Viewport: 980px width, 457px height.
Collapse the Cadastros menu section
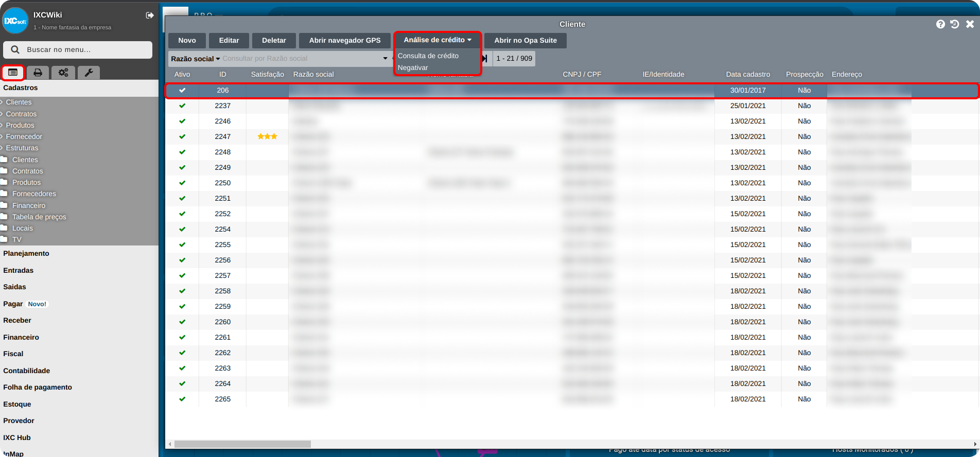click(21, 88)
